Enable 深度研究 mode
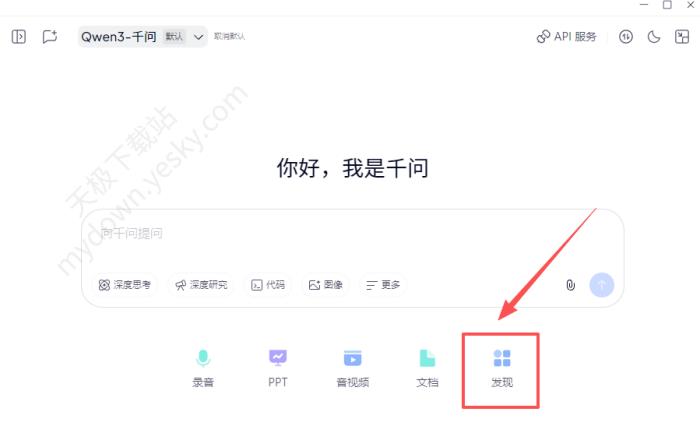This screenshot has height=426, width=700. tap(201, 285)
